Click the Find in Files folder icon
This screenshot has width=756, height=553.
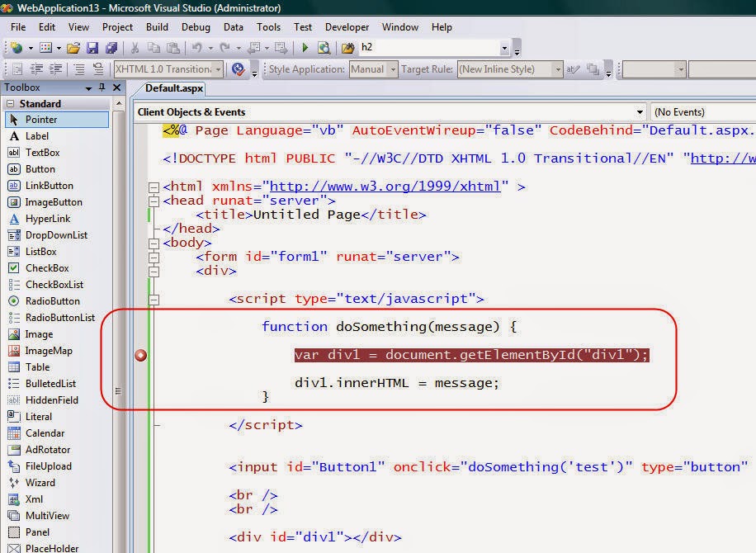point(347,48)
